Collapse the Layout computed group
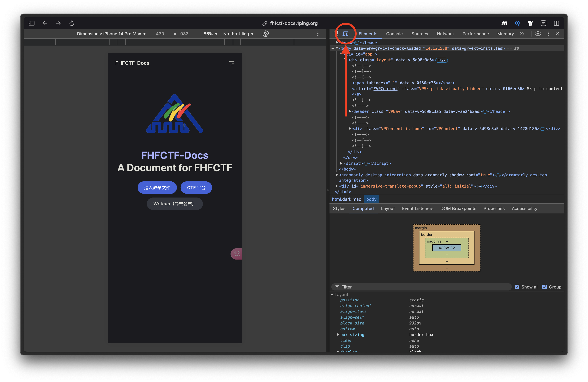 [332, 295]
